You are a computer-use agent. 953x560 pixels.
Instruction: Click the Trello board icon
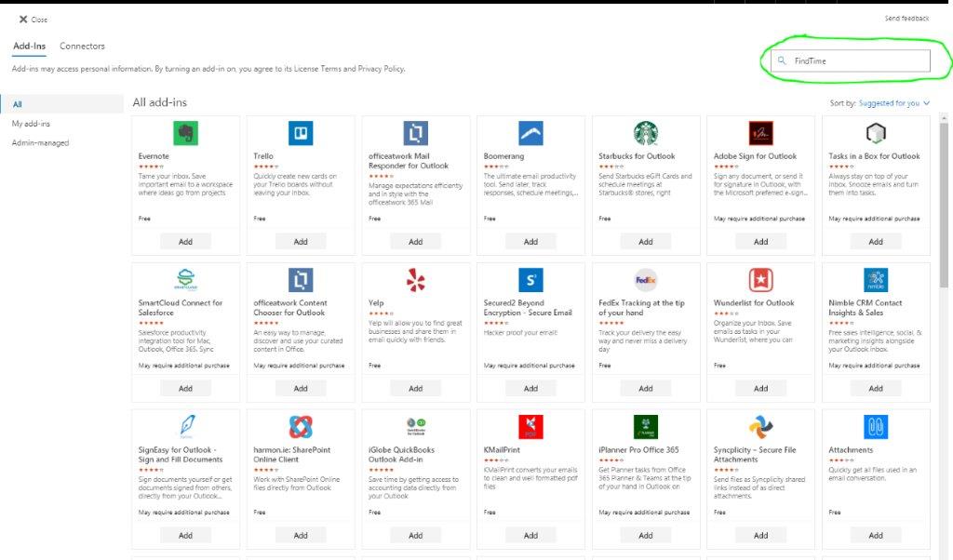(301, 133)
